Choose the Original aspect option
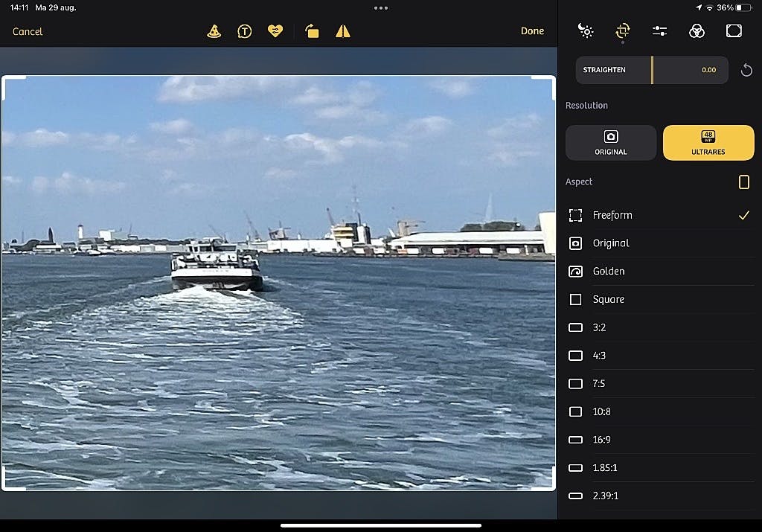762x532 pixels. [659, 243]
